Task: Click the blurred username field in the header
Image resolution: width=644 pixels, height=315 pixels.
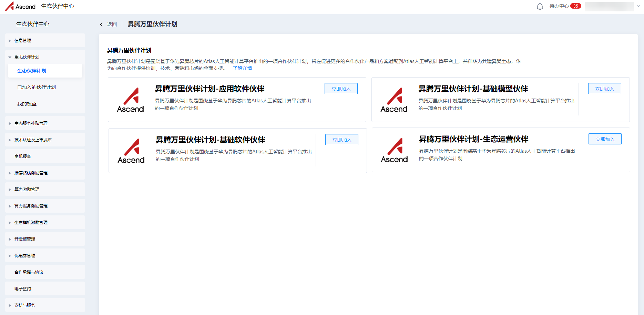Action: [x=609, y=7]
